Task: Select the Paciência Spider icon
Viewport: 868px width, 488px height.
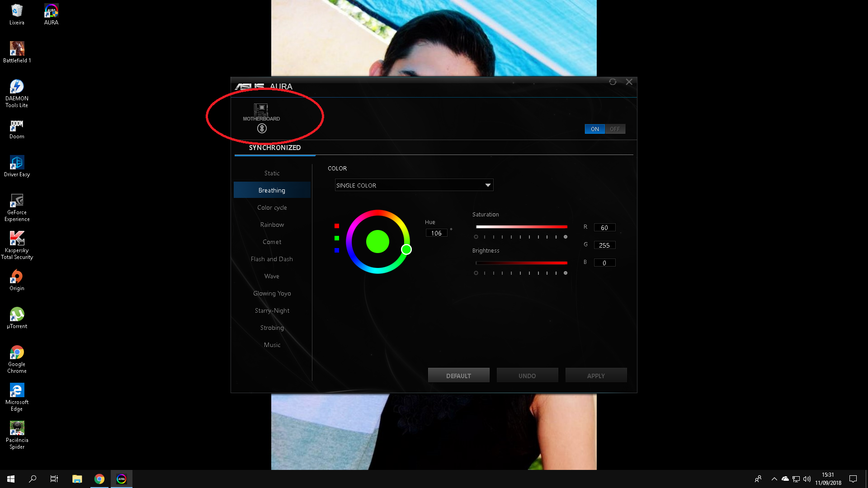Action: pyautogui.click(x=17, y=435)
